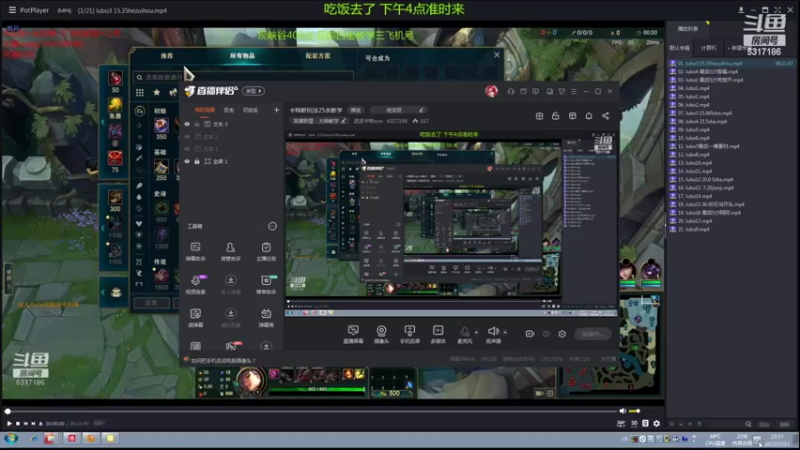Toggle visibility eye of 文本 1 layer
This screenshot has height=450, width=800.
click(187, 149)
